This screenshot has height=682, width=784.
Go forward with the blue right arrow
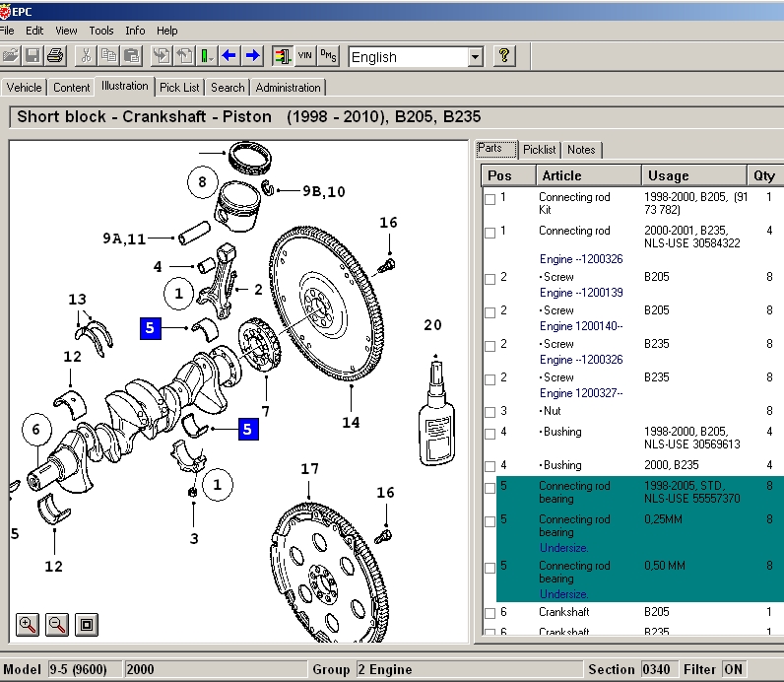point(252,56)
